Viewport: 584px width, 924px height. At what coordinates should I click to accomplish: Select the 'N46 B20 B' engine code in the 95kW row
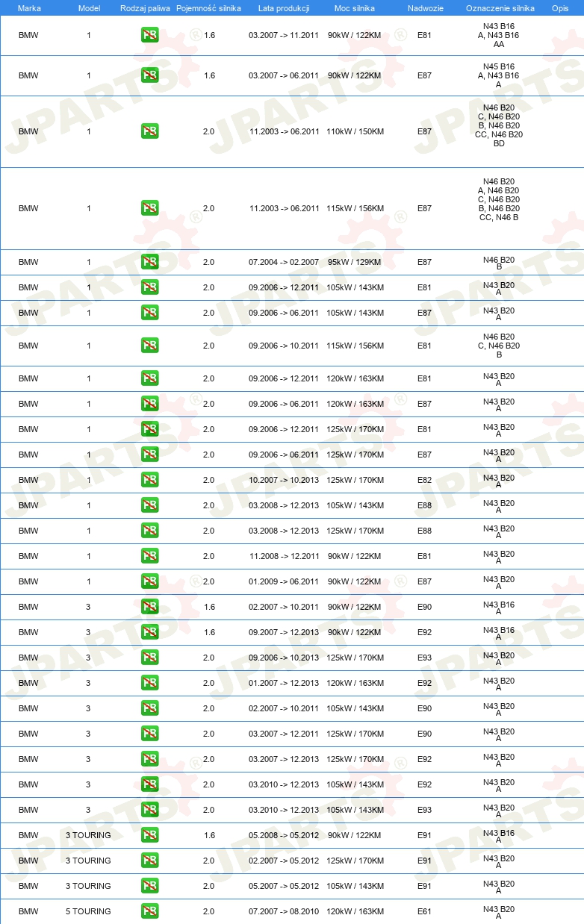click(499, 263)
